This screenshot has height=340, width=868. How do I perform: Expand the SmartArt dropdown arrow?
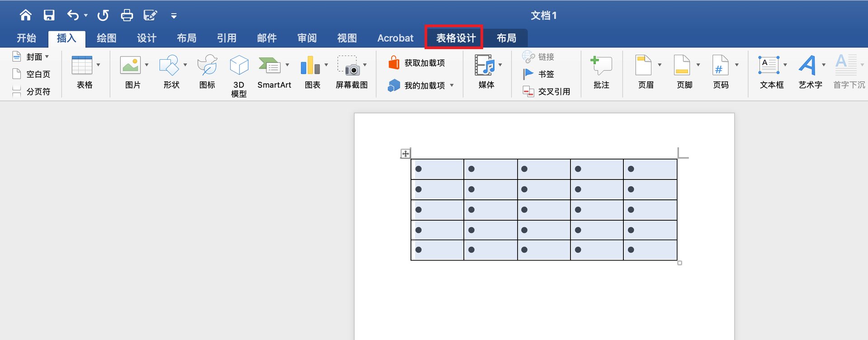(287, 65)
